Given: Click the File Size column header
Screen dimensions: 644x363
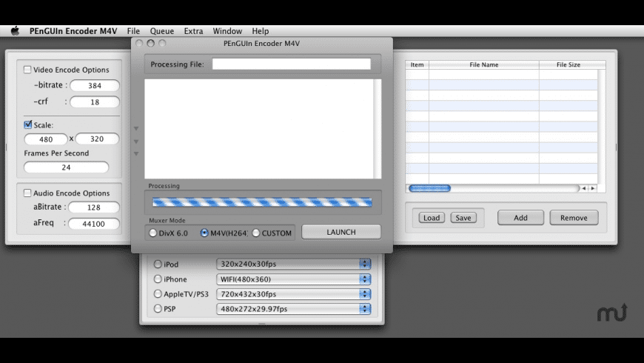Looking at the screenshot, I should [568, 64].
